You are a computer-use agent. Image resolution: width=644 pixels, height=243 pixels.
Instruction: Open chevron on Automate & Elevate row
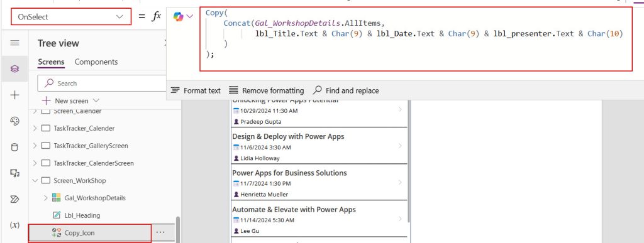coord(400,219)
